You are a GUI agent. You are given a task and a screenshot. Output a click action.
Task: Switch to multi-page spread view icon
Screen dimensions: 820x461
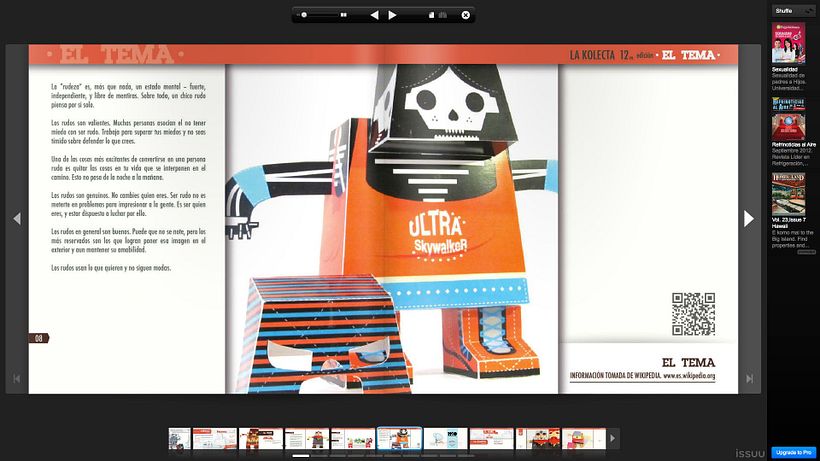click(443, 15)
